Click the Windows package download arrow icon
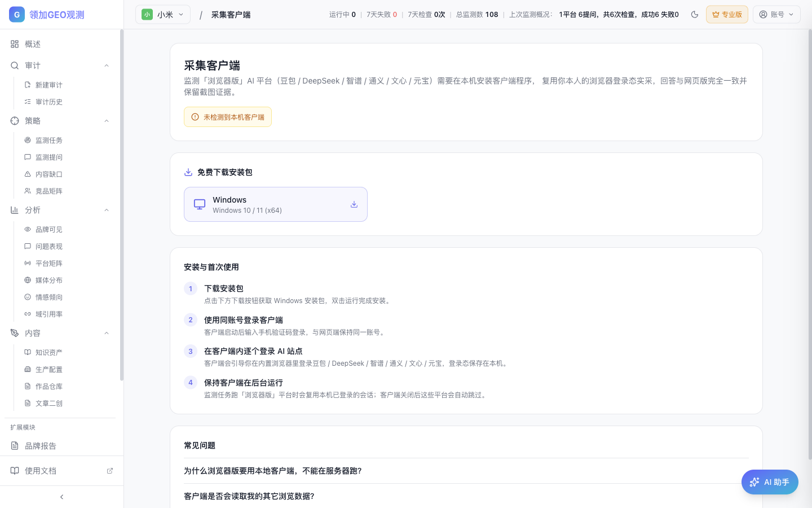Viewport: 812px width, 508px height. [354, 204]
